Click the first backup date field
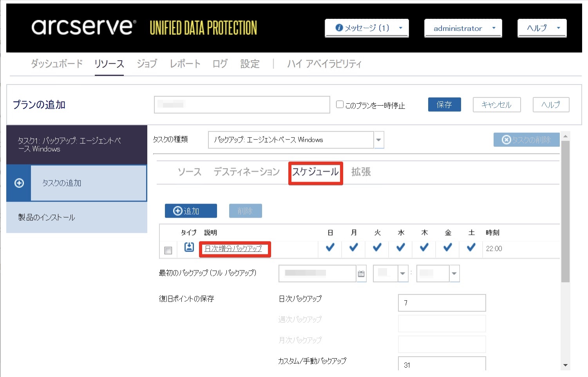This screenshot has width=588, height=377. 317,274
